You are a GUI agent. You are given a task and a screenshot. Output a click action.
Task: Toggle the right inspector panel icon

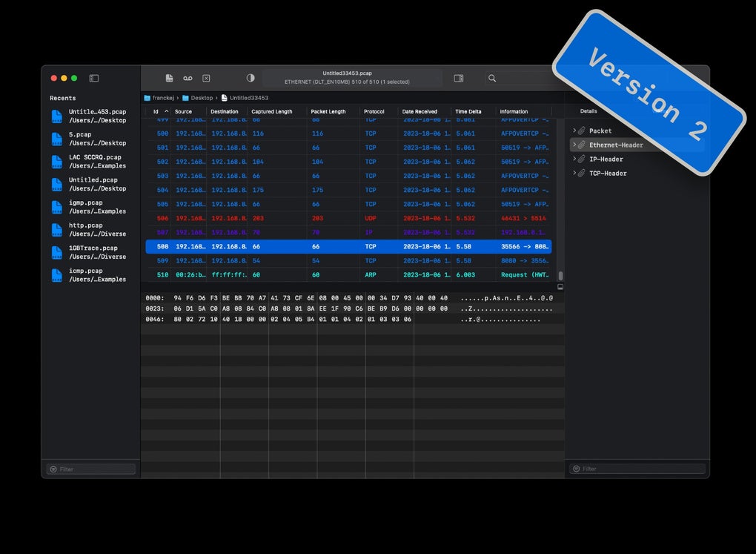point(459,78)
